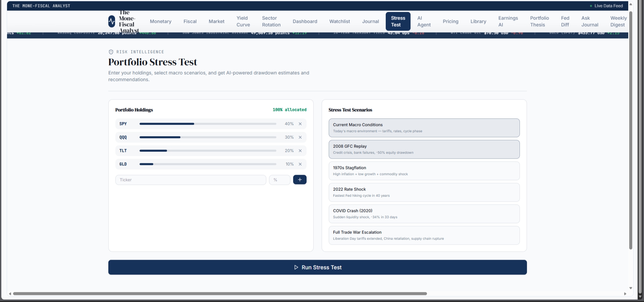644x302 pixels.
Task: Click the 30% value in QQQ row
Action: coord(289,137)
